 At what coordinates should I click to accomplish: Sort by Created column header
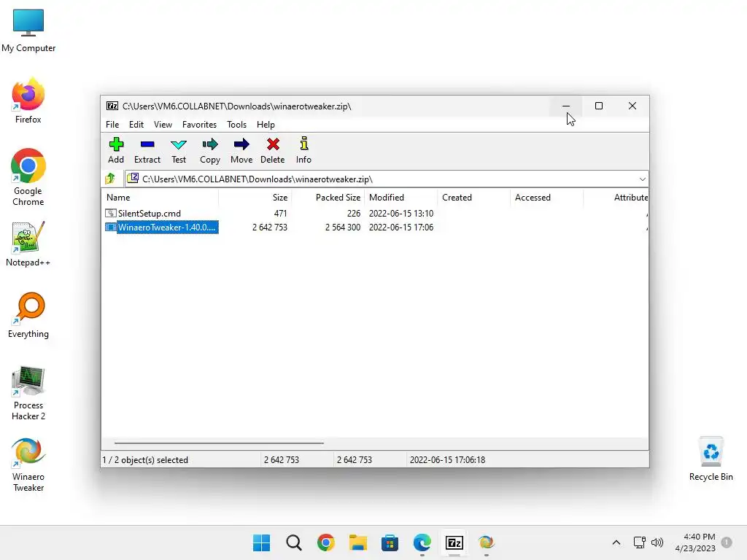pyautogui.click(x=473, y=197)
